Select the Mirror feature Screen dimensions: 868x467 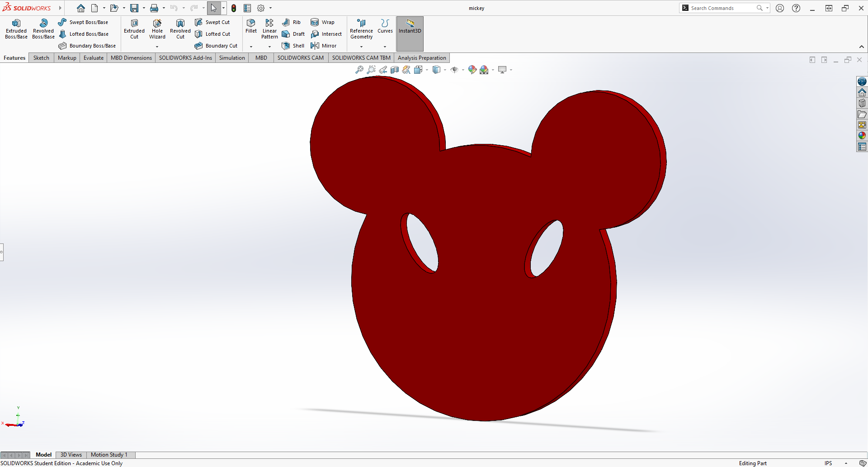[x=324, y=46]
